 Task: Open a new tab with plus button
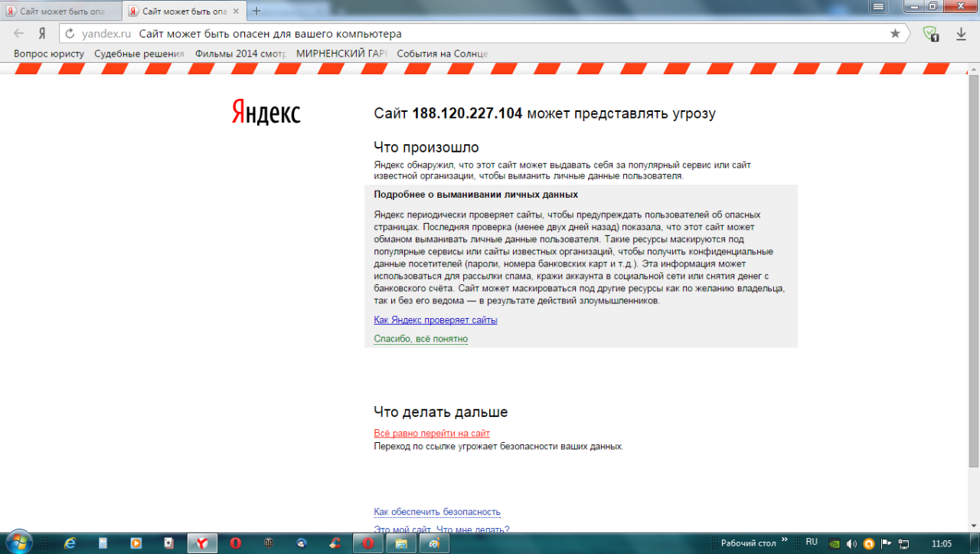[256, 11]
